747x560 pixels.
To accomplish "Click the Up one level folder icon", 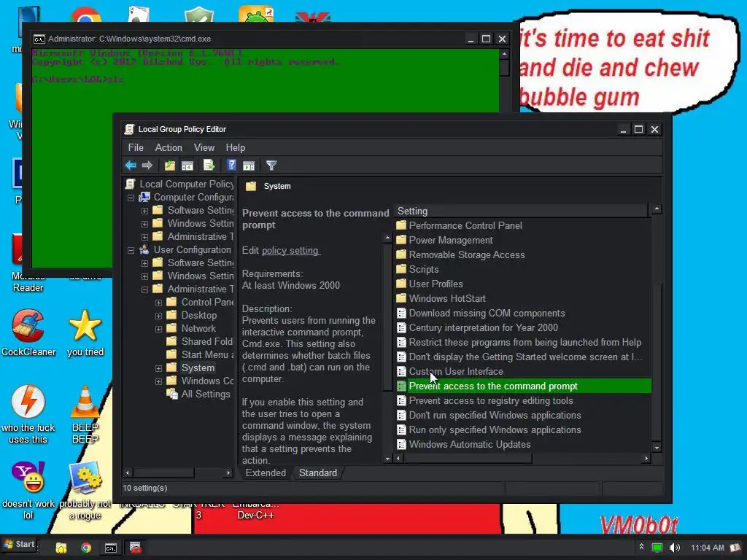I will (x=169, y=166).
